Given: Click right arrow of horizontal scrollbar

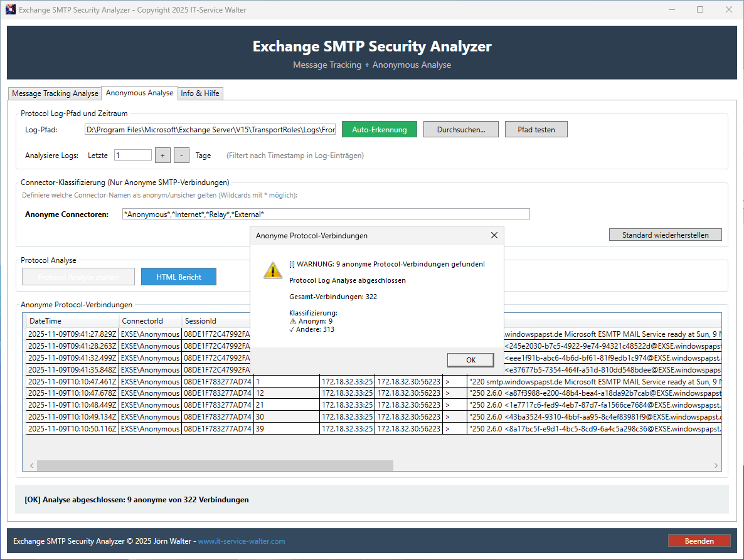Looking at the screenshot, I should pos(716,466).
